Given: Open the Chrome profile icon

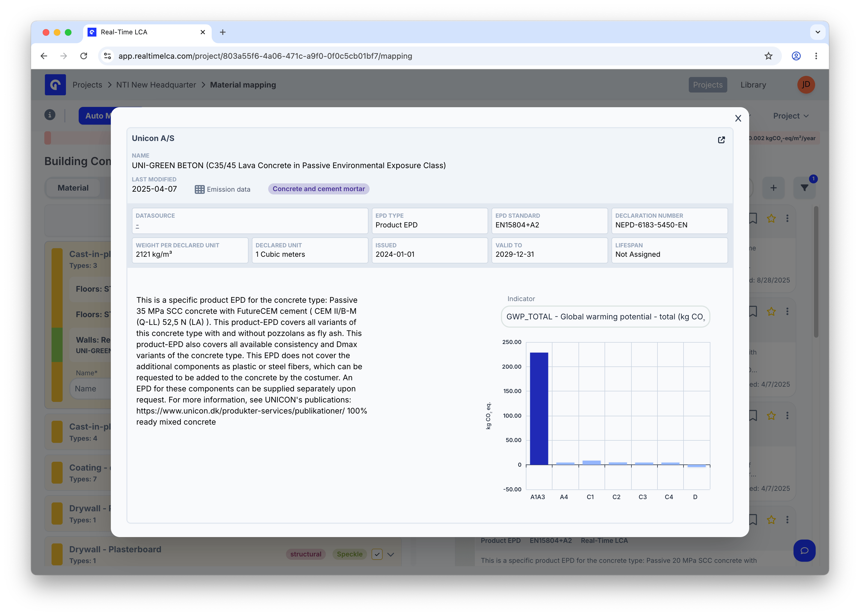Looking at the screenshot, I should point(796,56).
